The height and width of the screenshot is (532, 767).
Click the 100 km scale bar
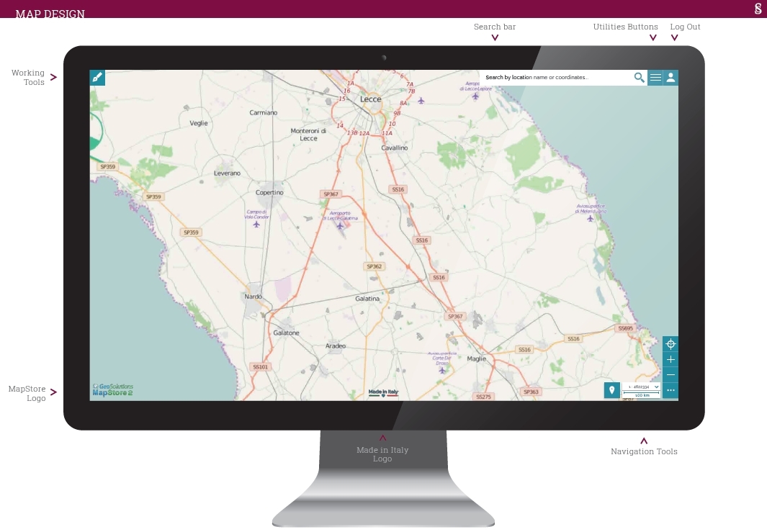(x=641, y=394)
